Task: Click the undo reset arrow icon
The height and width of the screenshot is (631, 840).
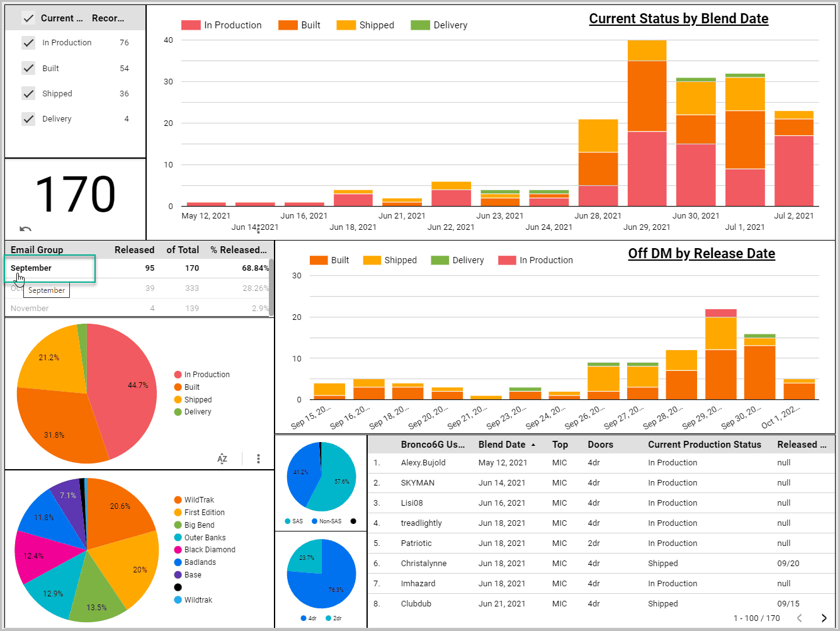Action: pos(25,229)
